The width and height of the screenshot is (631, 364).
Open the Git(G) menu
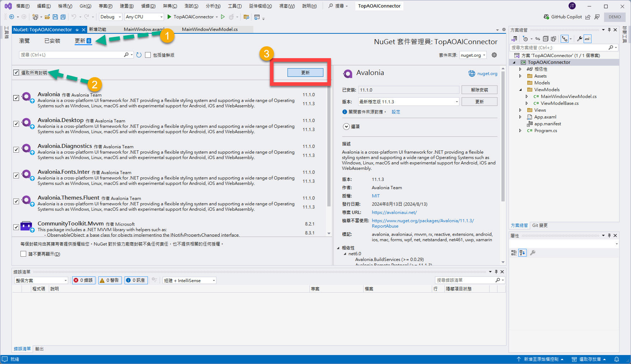[85, 6]
